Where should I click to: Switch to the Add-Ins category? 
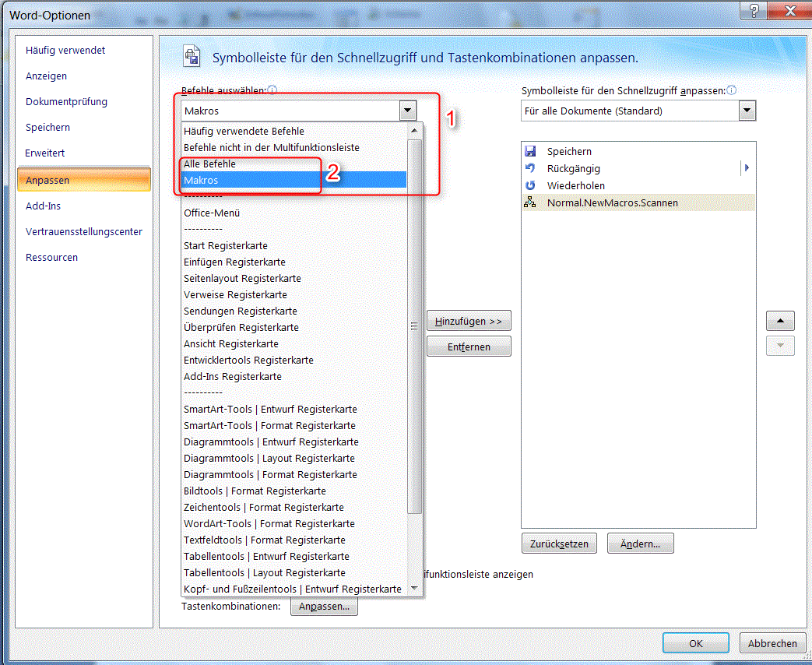44,206
